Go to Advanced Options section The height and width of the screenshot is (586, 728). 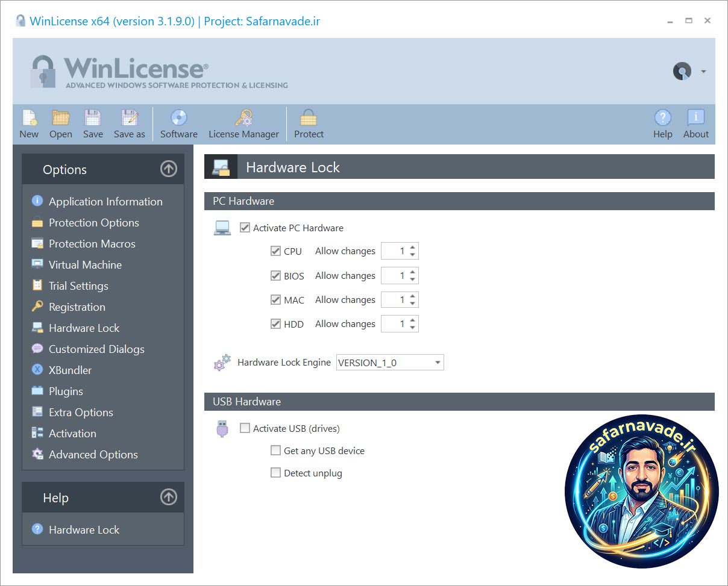click(93, 454)
